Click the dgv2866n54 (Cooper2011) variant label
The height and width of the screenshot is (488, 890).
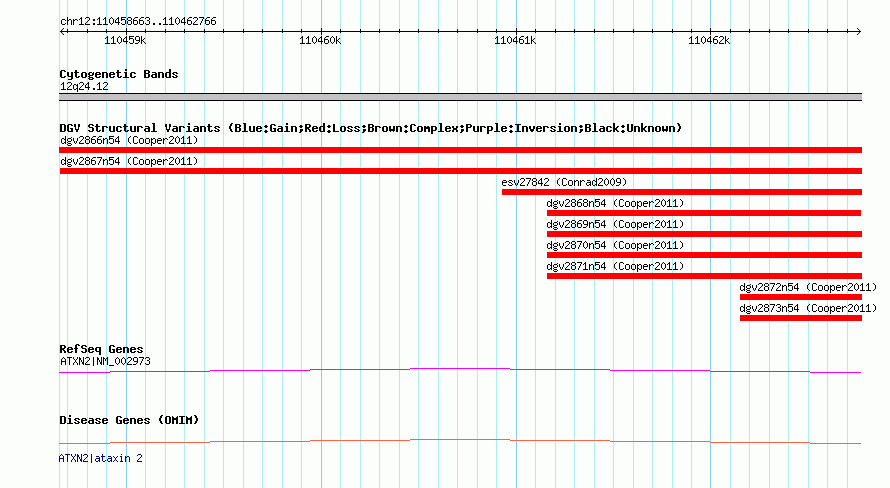click(x=129, y=140)
